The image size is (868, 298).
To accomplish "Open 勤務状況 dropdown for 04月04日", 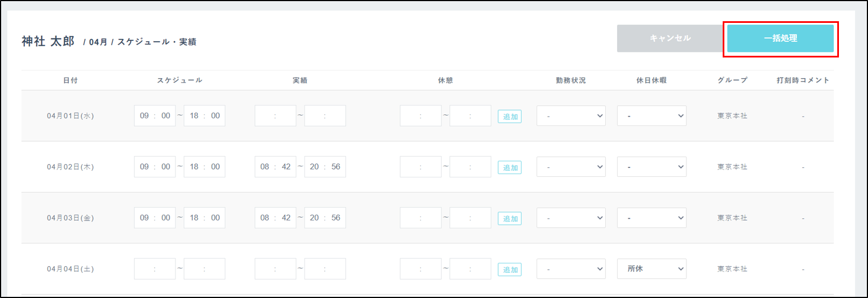I will [571, 268].
